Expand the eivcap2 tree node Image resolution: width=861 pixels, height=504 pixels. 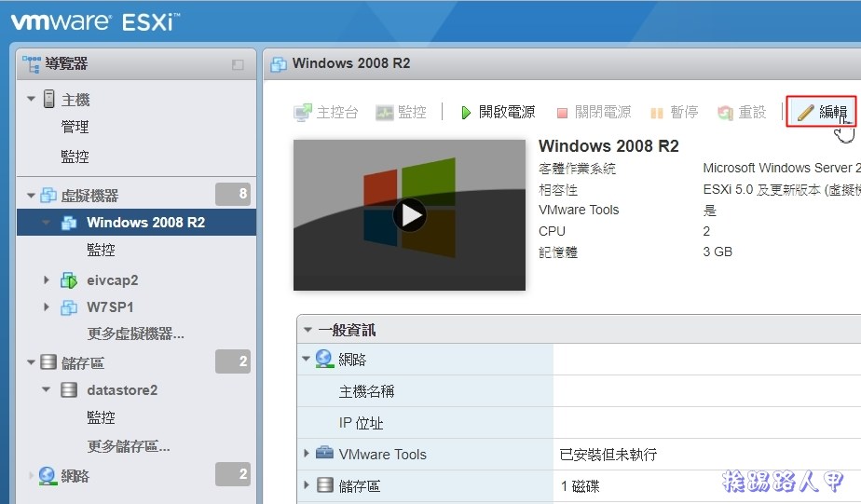(47, 280)
